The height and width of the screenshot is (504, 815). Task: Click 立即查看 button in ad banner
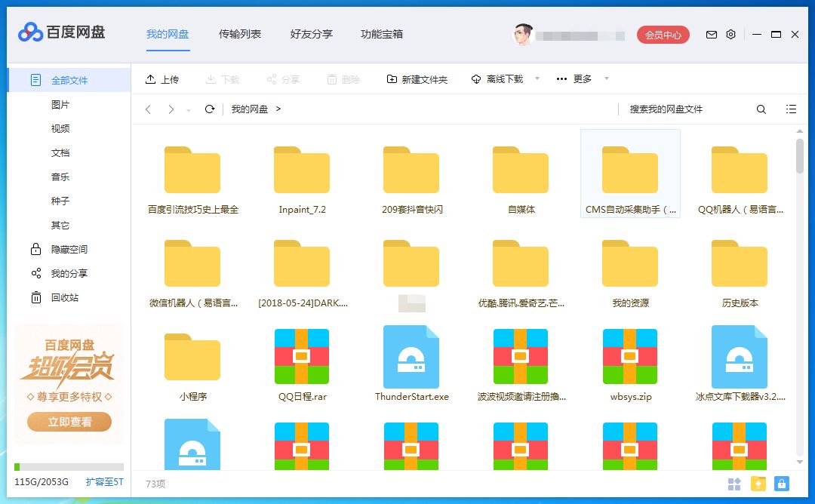69,422
